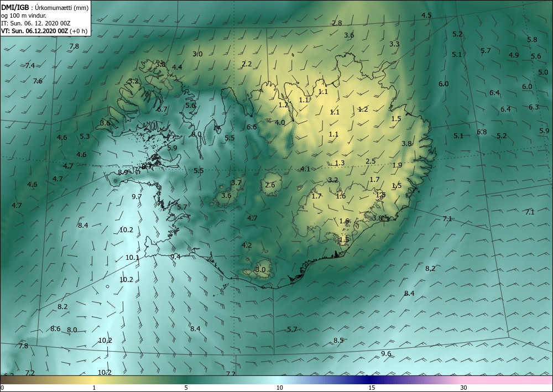Click the map value 5.0
This screenshot has width=553, height=392.
point(543,72)
